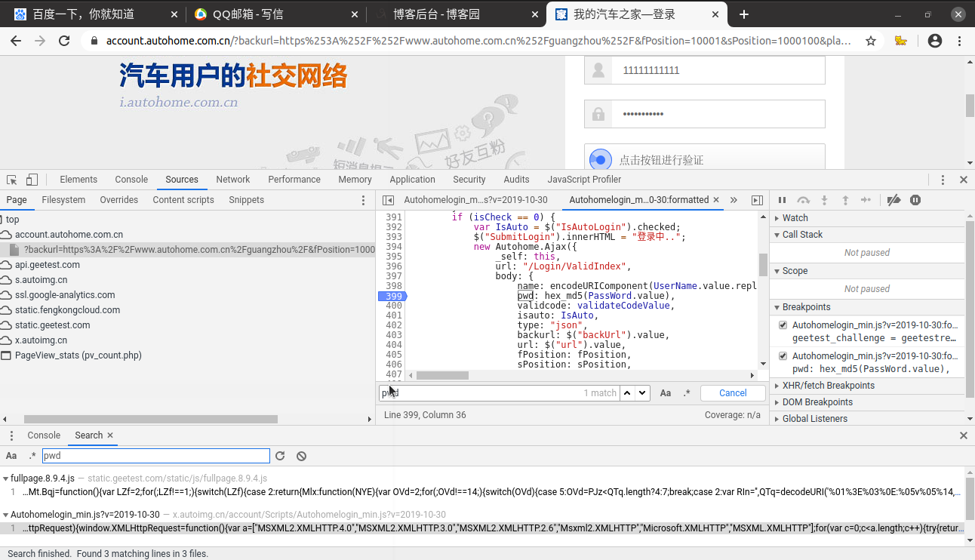
Task: Select api.geetest.com in the file tree
Action: click(48, 265)
